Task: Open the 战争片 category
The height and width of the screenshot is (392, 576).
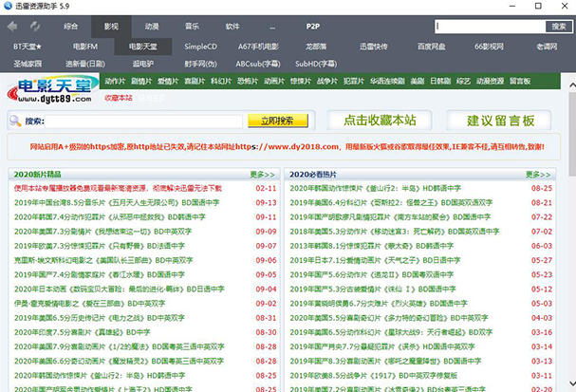Action: click(x=327, y=82)
